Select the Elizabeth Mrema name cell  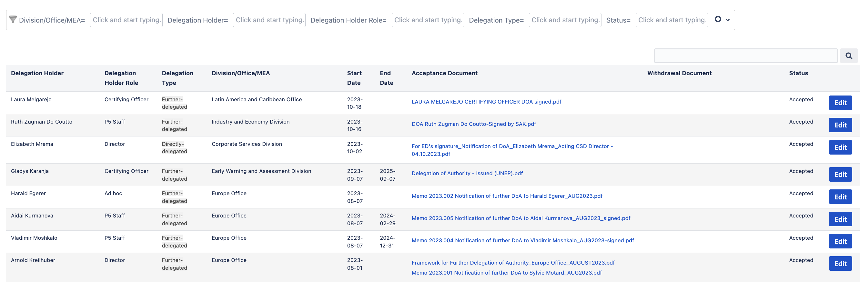tap(32, 144)
